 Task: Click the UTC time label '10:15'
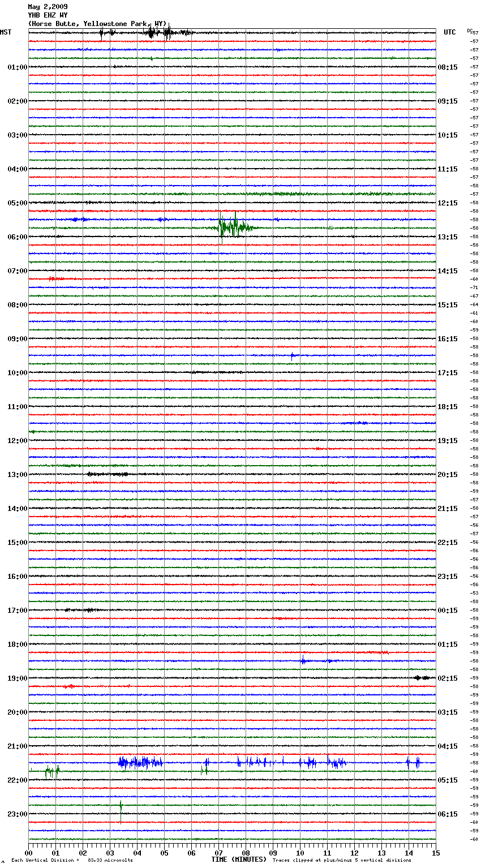point(448,135)
